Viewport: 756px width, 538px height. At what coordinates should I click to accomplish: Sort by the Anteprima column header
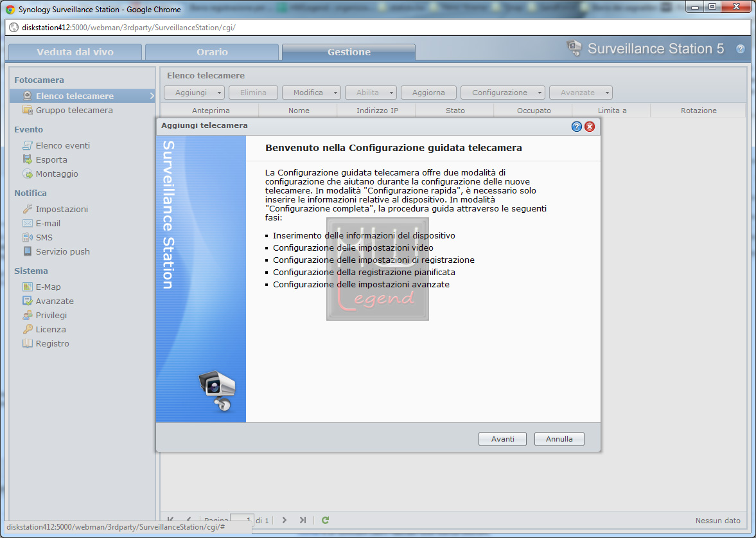[x=211, y=111]
